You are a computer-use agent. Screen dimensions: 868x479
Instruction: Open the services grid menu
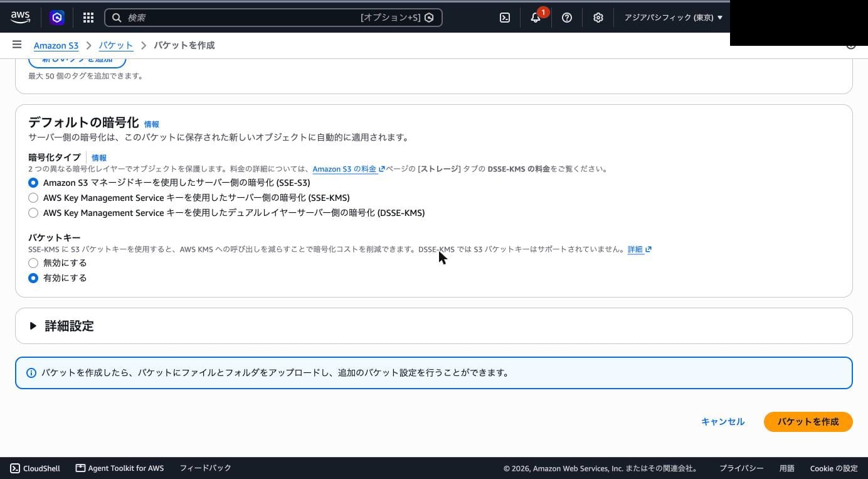tap(88, 18)
